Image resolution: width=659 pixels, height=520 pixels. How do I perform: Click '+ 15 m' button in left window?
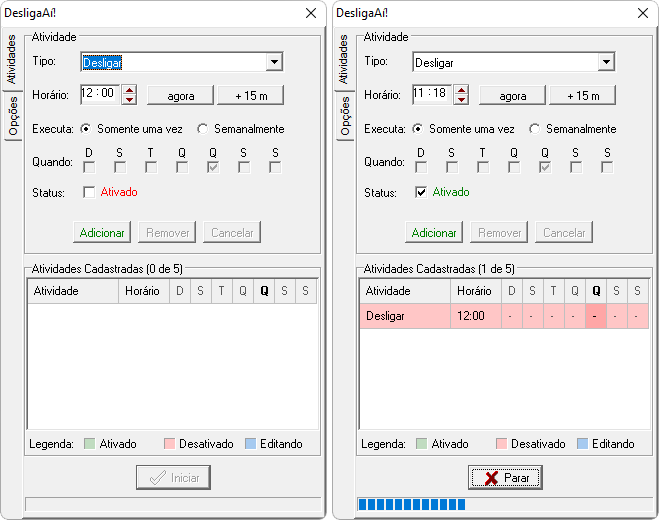tap(250, 95)
